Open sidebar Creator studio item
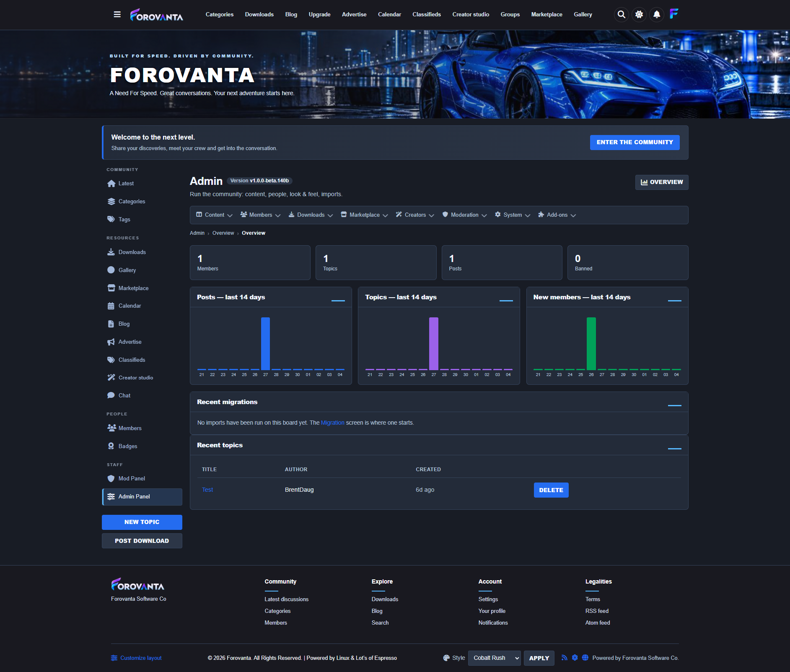Image resolution: width=790 pixels, height=672 pixels. (142, 377)
